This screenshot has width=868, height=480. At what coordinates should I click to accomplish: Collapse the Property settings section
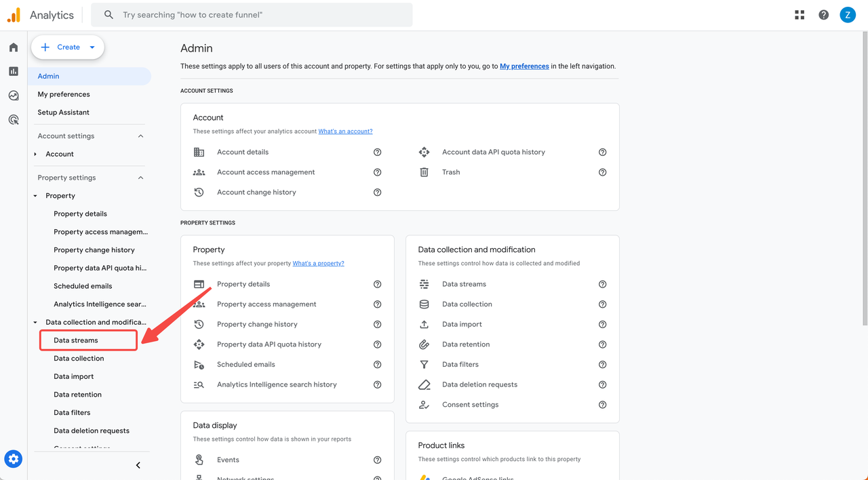pyautogui.click(x=140, y=178)
